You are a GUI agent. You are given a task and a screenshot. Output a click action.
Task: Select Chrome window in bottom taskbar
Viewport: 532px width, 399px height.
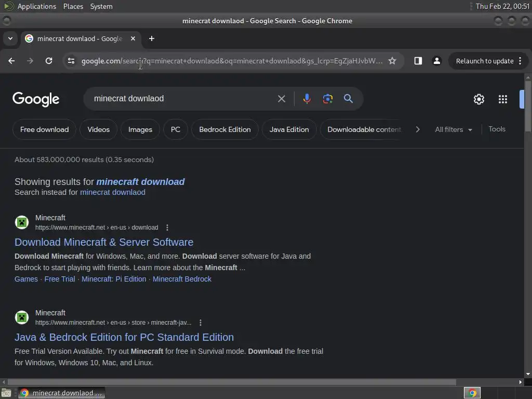coord(61,393)
